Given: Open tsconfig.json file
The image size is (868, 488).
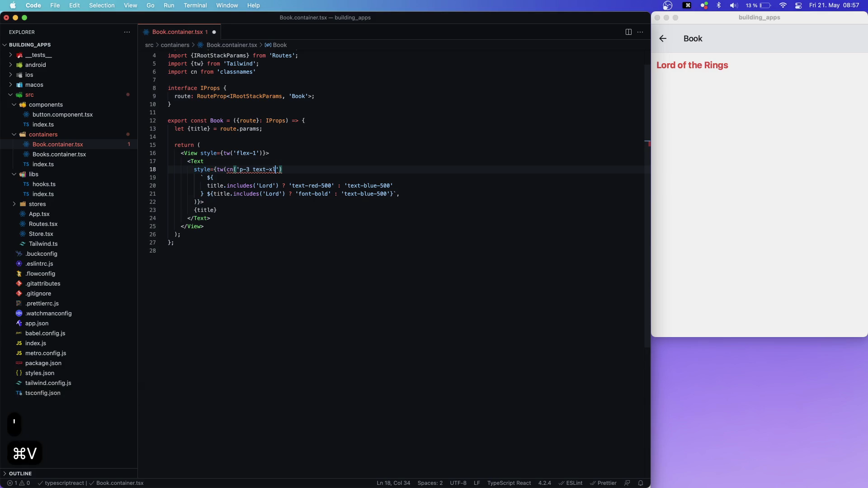Looking at the screenshot, I should [42, 393].
